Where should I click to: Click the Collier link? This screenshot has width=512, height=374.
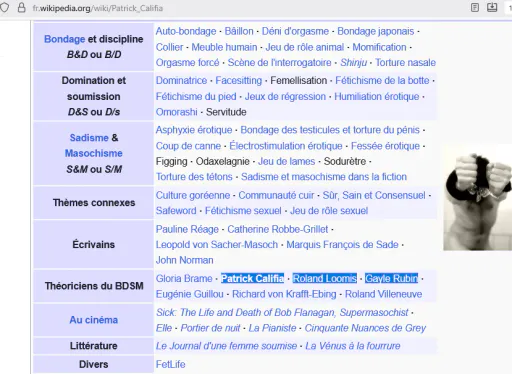(x=169, y=47)
